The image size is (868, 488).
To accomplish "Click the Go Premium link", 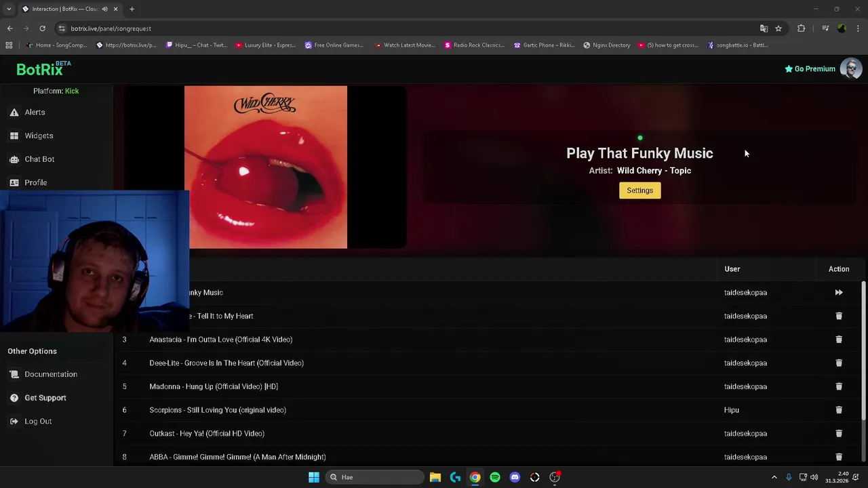I will pyautogui.click(x=810, y=68).
